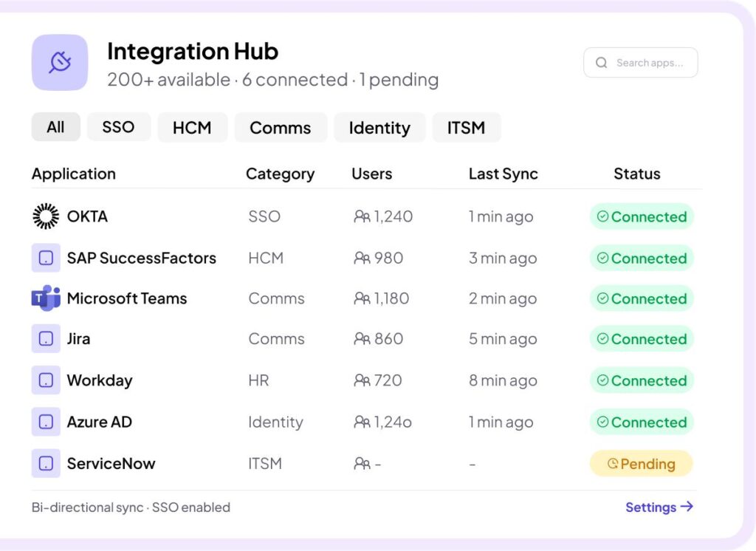Screen dimensions: 756x551
Task: Click the HR category cell for Workday
Action: 259,380
